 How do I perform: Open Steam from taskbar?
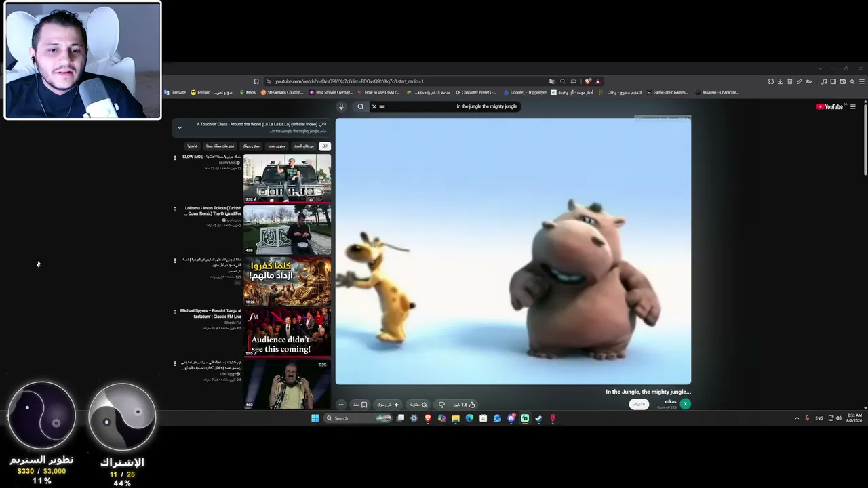pyautogui.click(x=539, y=418)
